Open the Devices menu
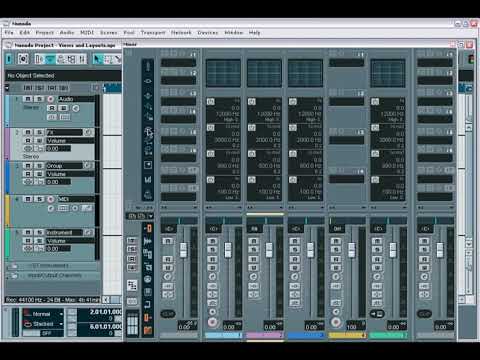 pos(208,33)
